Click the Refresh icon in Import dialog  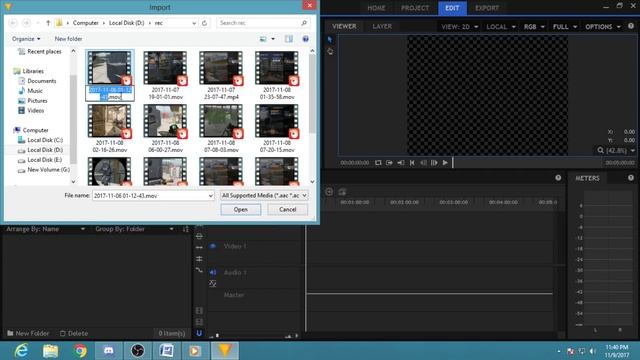pos(204,23)
